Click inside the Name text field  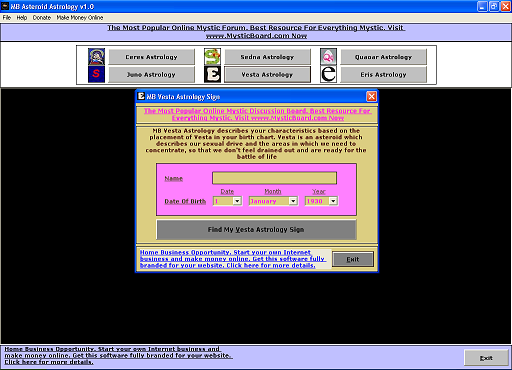point(274,178)
